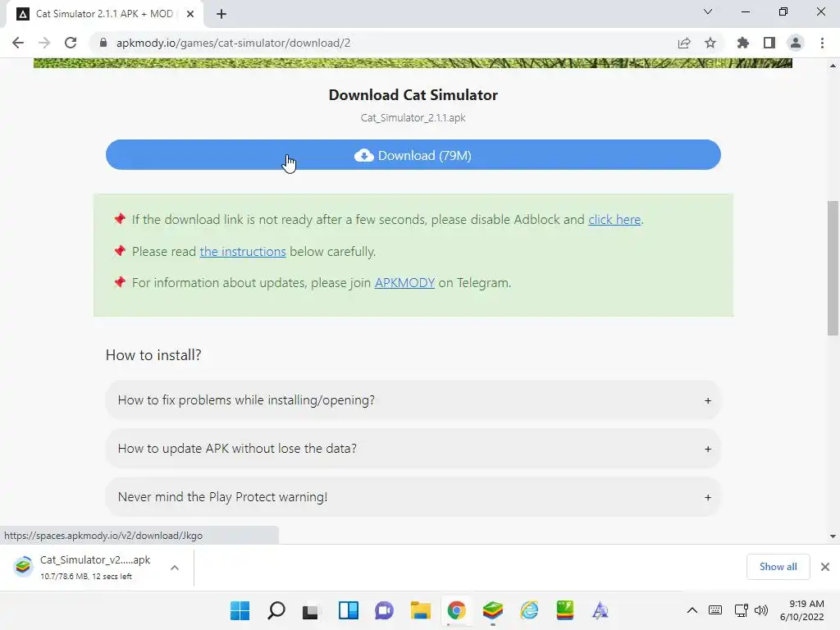This screenshot has width=840, height=630.
Task: Open the APKMODY Telegram link
Action: coord(404,283)
